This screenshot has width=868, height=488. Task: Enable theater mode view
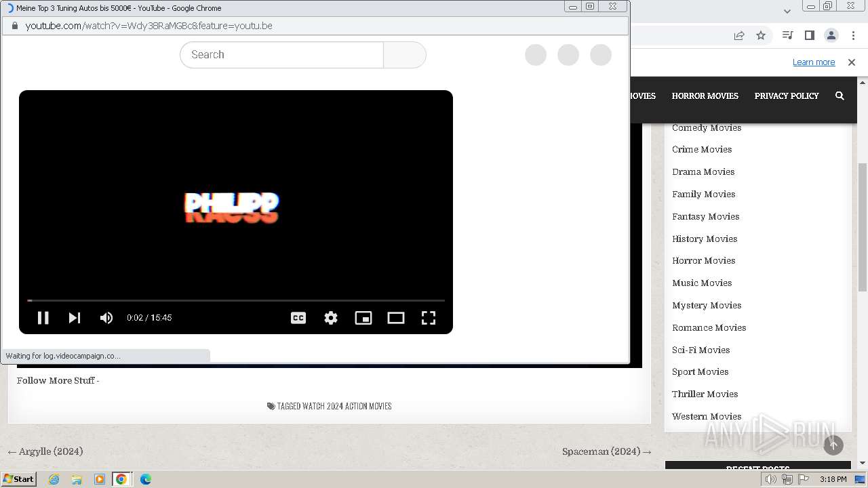pos(396,317)
